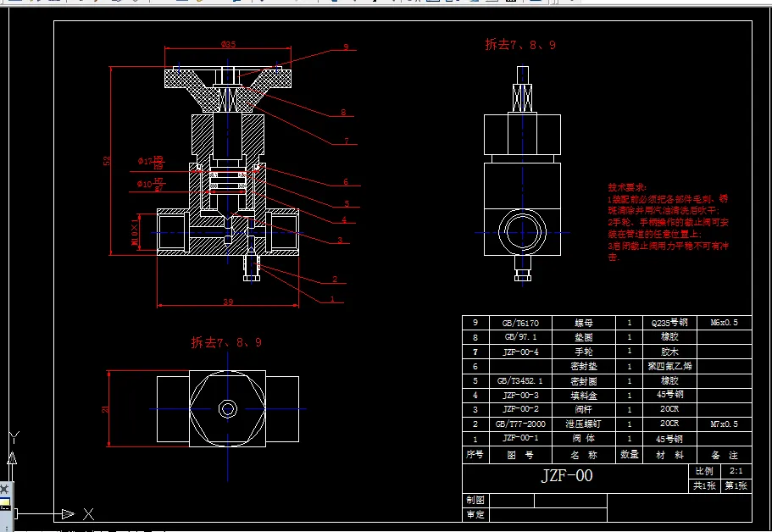The height and width of the screenshot is (532, 772).
Task: Click the 数量 header cell
Action: coord(630,455)
